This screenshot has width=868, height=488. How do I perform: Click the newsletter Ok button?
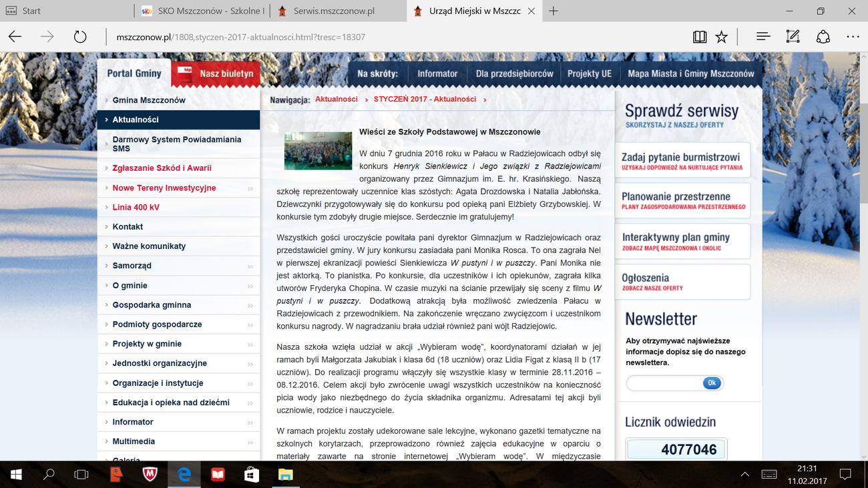pyautogui.click(x=712, y=383)
